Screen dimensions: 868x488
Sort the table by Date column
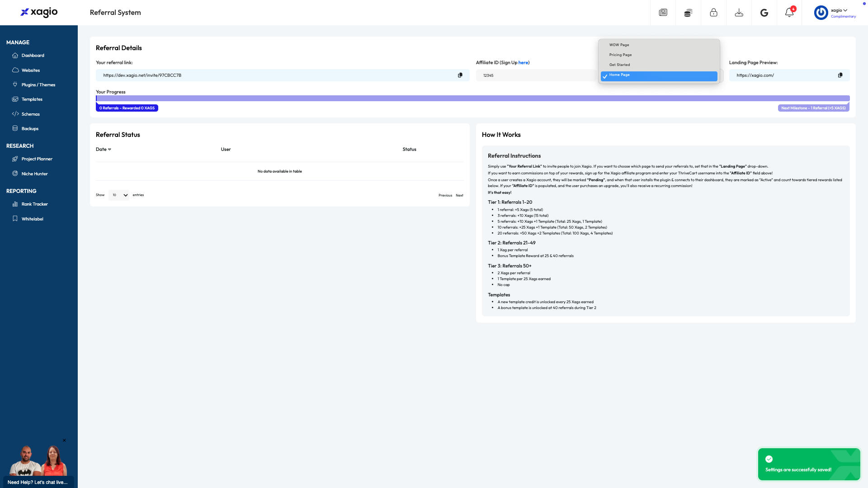click(104, 149)
